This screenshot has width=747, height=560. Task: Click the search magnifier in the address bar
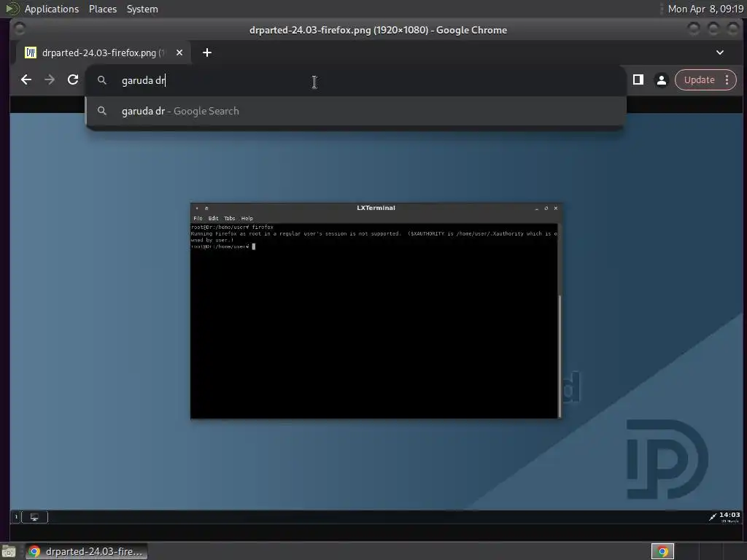(x=101, y=80)
